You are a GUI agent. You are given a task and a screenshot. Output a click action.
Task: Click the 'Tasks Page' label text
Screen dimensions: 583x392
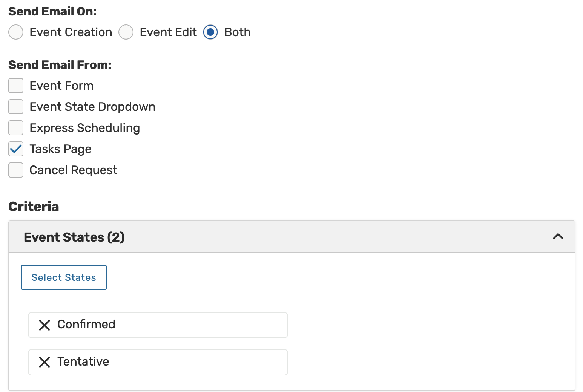60,149
